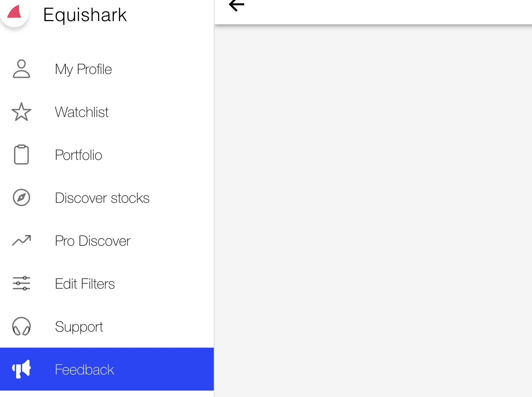Select Watchlist in the navigation menu

[82, 112]
